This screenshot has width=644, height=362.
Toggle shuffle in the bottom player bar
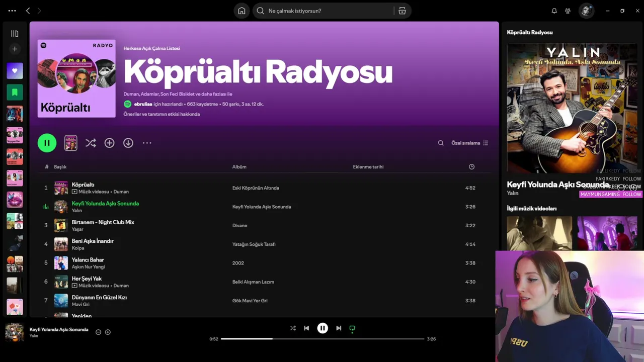293,328
